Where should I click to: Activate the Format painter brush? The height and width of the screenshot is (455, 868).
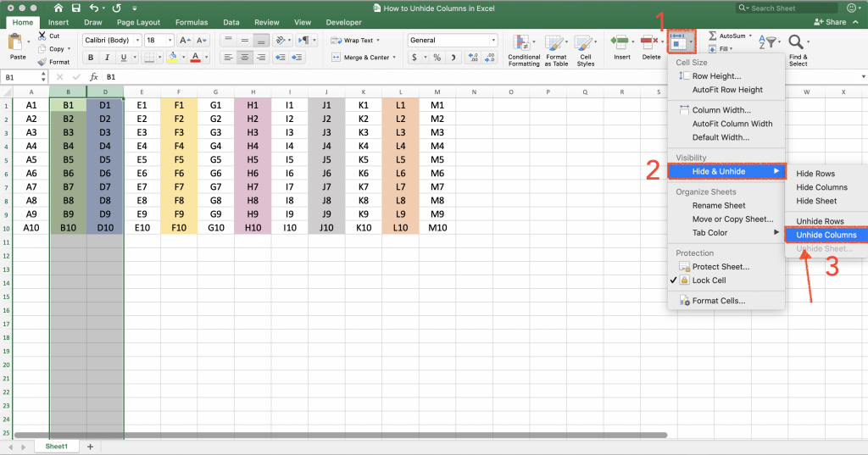[x=42, y=62]
